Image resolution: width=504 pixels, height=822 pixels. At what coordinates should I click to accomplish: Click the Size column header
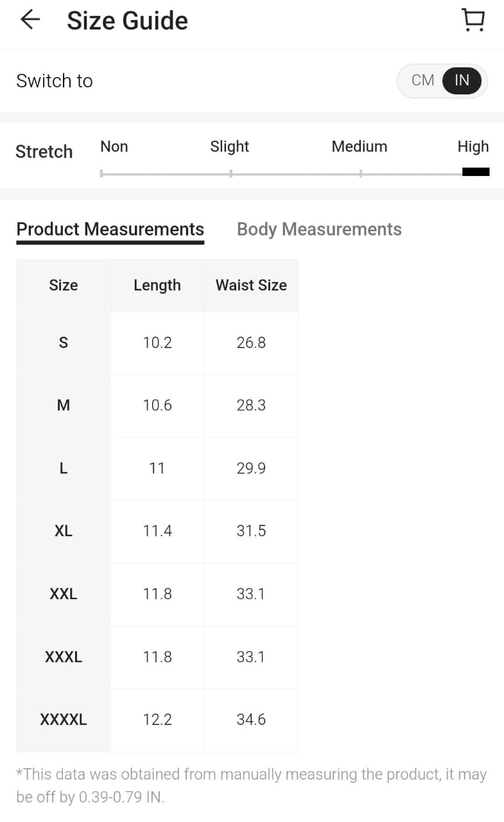[63, 285]
